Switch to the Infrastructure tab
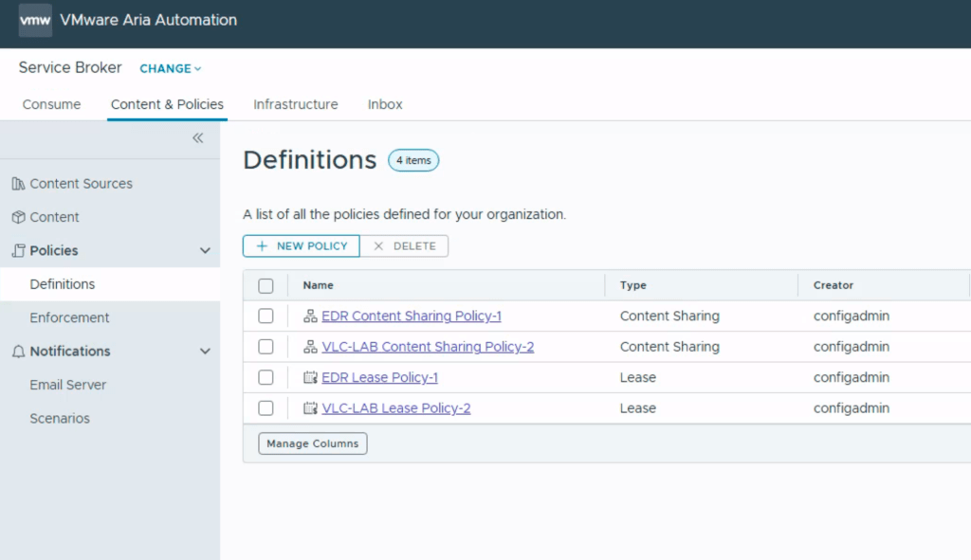 295,104
